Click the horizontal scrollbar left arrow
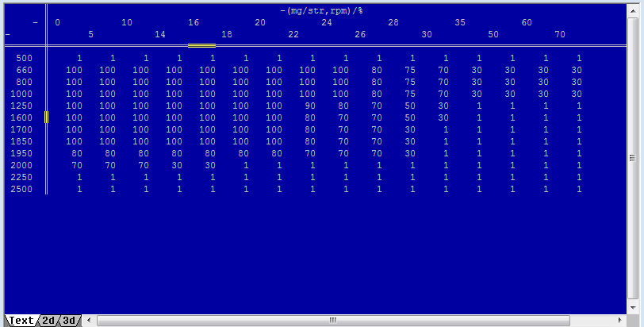 (x=89, y=321)
